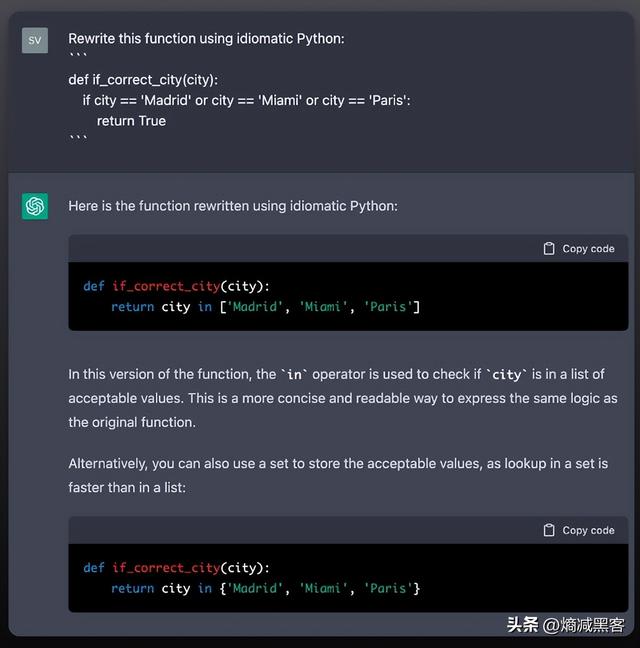This screenshot has height=648, width=640.
Task: Click the SV user avatar
Action: point(35,40)
